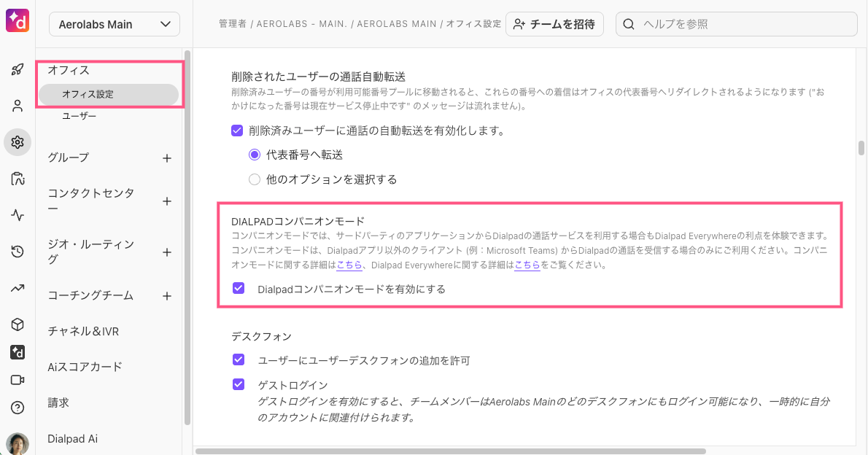Click the DIALPADコンパニオンモード heading

pos(298,222)
